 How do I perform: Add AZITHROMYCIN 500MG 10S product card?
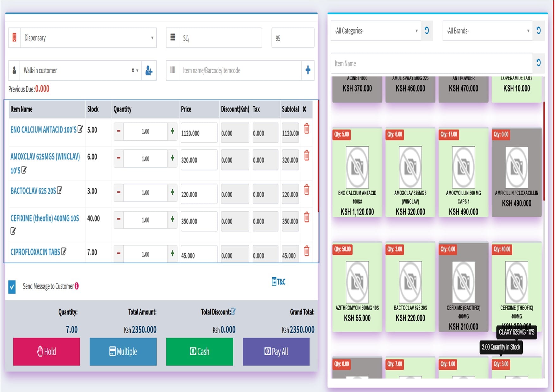(357, 287)
